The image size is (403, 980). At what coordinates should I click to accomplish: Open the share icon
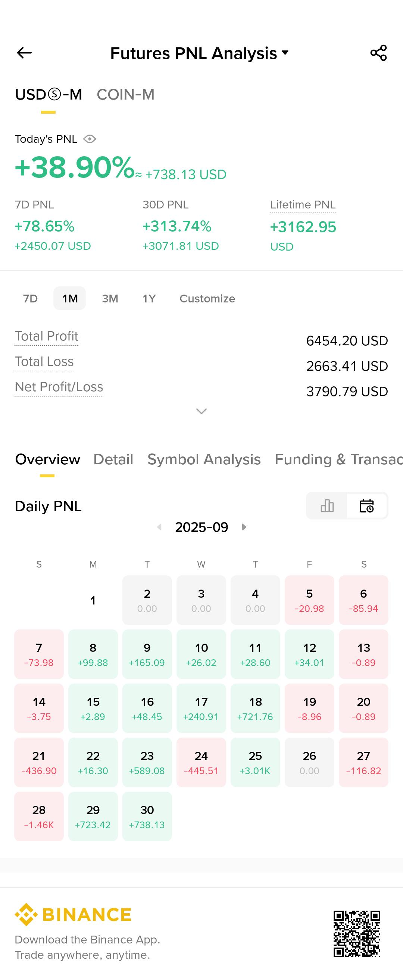[x=378, y=53]
